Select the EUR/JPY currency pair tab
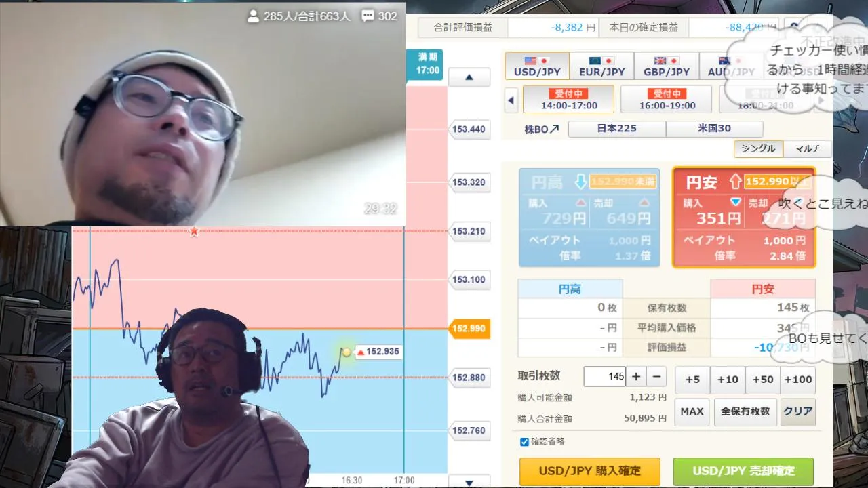This screenshot has height=488, width=868. [x=601, y=66]
